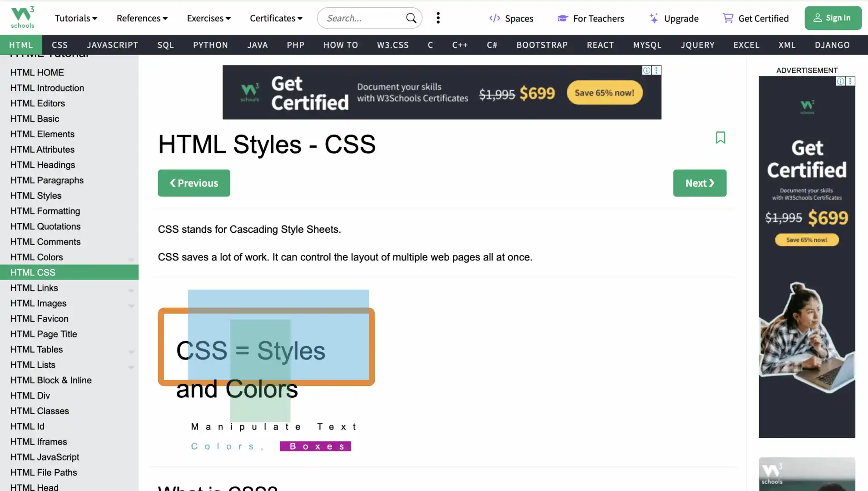868x491 pixels.
Task: Click the sidebar ad info icon
Action: point(841,81)
